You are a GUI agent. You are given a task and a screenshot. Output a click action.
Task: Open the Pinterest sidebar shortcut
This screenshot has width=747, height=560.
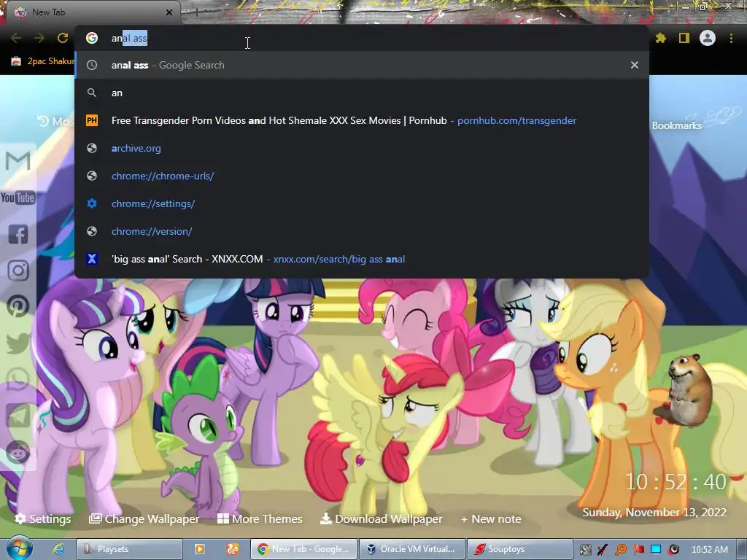pyautogui.click(x=18, y=306)
